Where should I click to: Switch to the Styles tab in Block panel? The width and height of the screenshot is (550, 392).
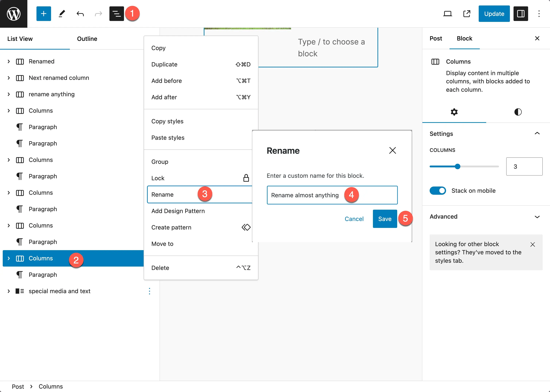[x=517, y=112]
